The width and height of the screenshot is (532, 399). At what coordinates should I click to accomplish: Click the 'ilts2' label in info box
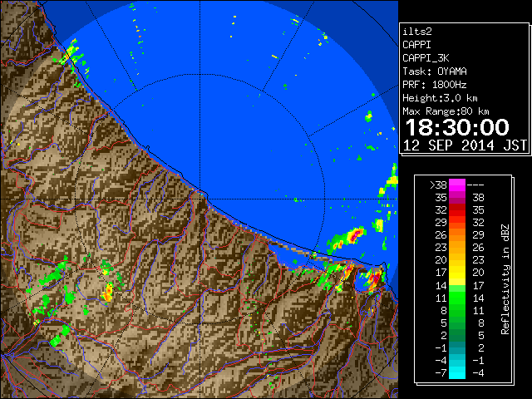[x=417, y=32]
